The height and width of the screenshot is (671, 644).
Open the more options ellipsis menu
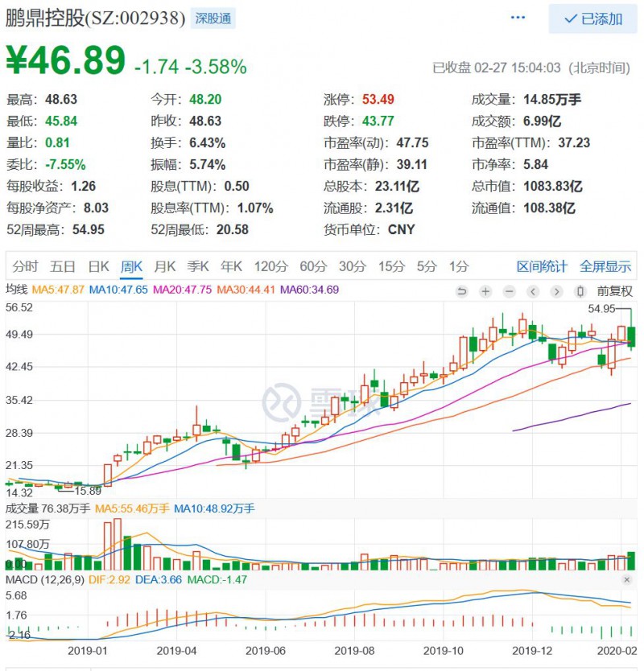tap(518, 16)
